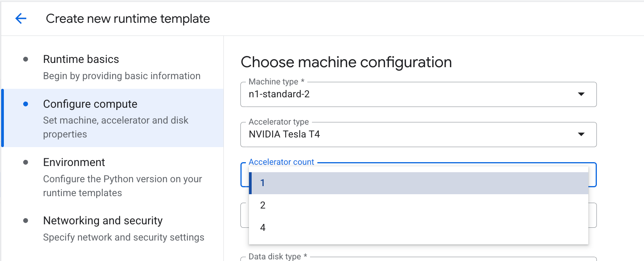Open the Data disk type field
The image size is (644, 261).
tap(418, 259)
